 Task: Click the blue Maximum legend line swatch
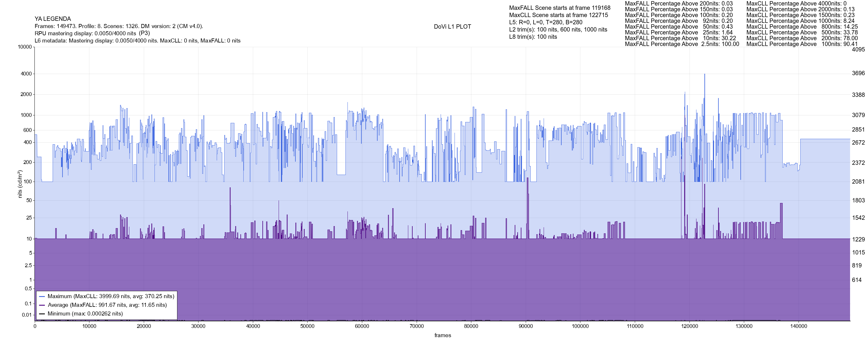coord(42,296)
